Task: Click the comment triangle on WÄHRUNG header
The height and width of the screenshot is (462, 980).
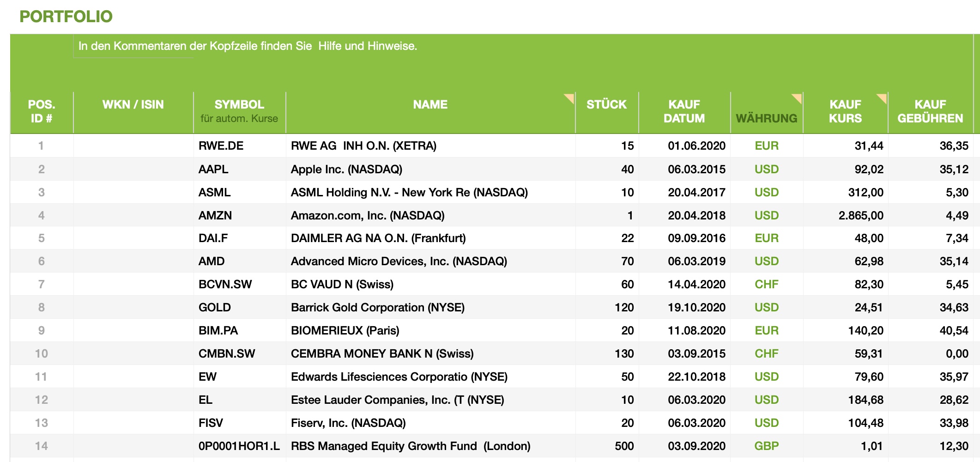Action: tap(798, 97)
